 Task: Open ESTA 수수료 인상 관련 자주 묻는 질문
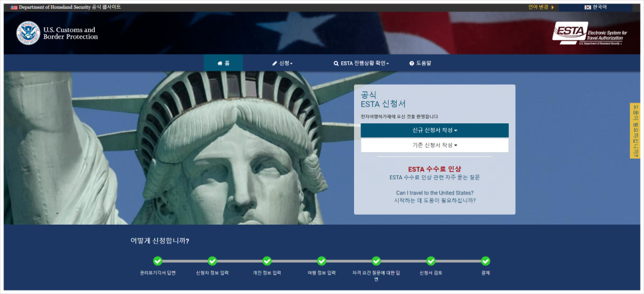435,178
